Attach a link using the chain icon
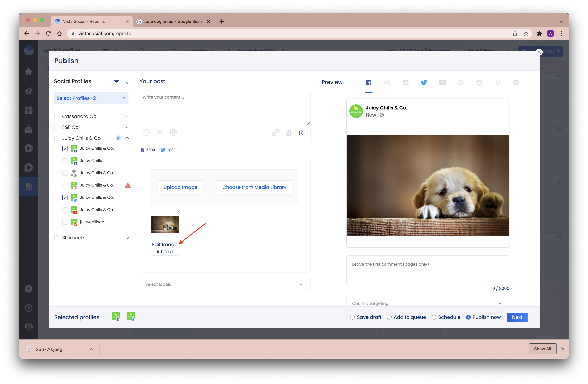The width and height of the screenshot is (588, 384). [275, 133]
